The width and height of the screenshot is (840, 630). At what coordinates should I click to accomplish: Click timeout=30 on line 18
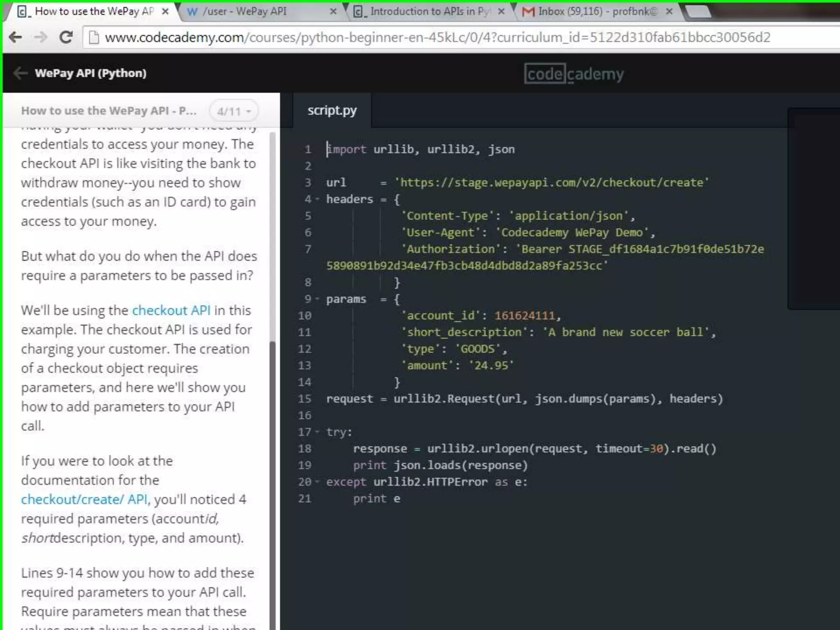(630, 449)
